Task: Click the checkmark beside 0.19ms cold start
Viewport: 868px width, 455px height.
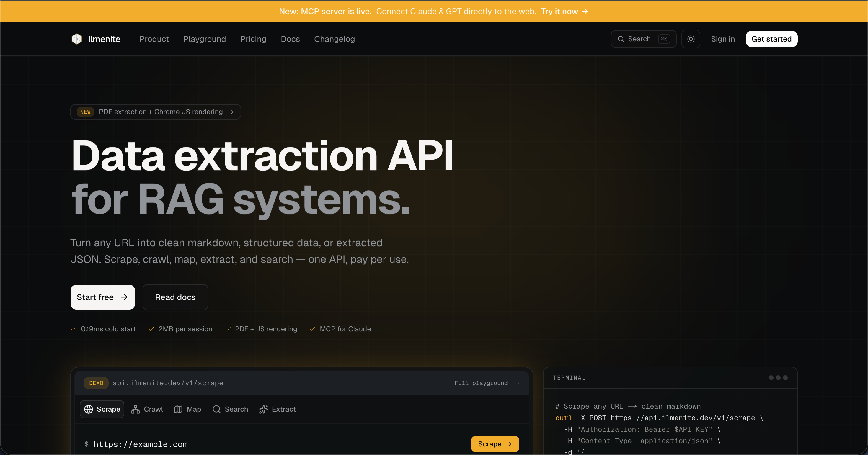Action: pos(74,329)
